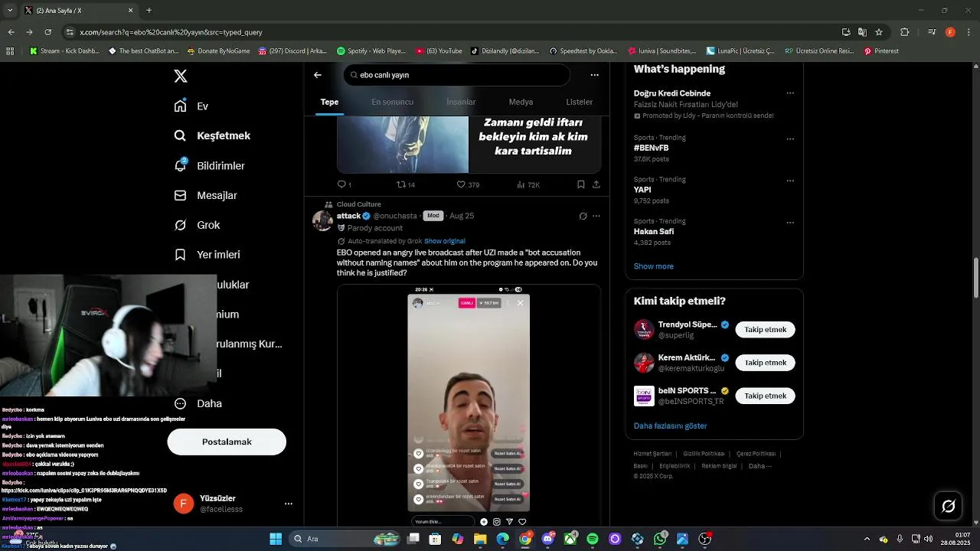The width and height of the screenshot is (980, 551).
Task: Open Yüzsüzler account menu dots
Action: [x=289, y=504]
